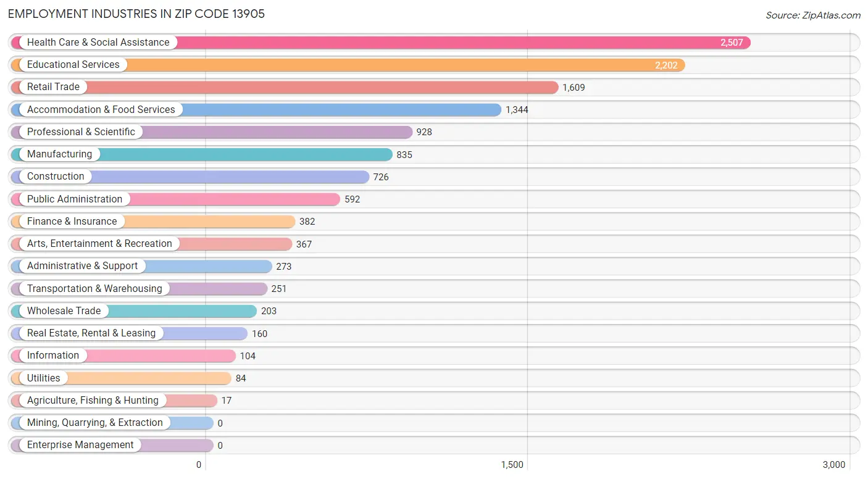Select Mining, Quarrying, & Extraction label

[x=95, y=423]
